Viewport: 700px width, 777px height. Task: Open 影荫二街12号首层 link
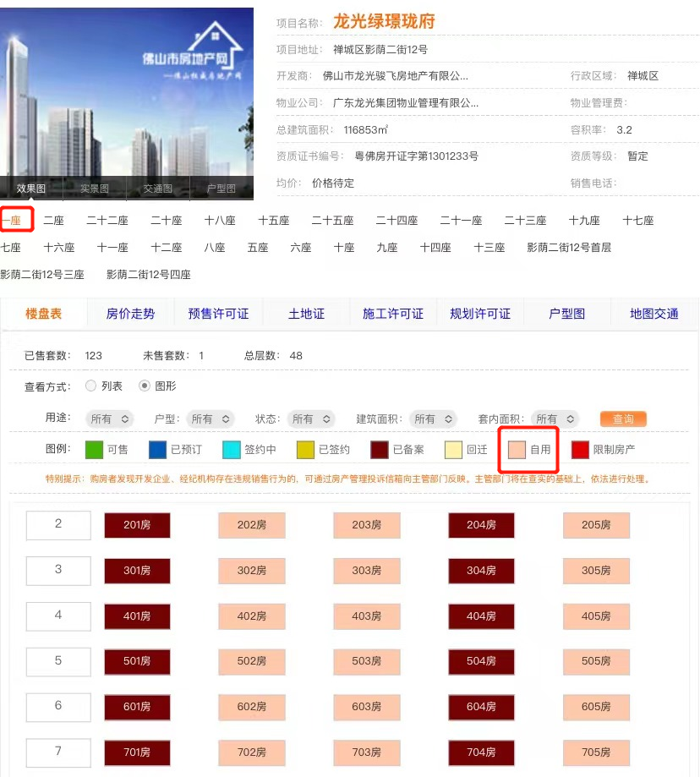(569, 247)
